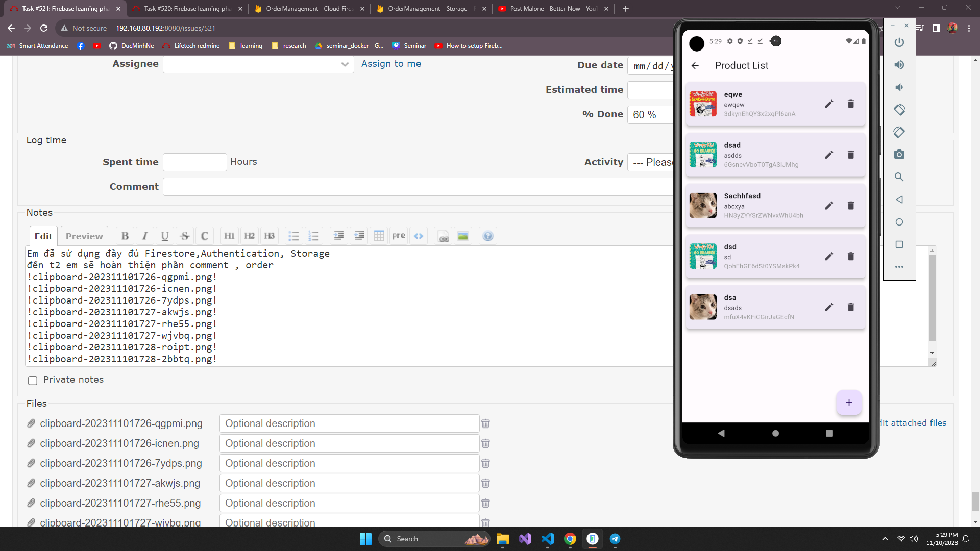
Task: Click the edit pencil for eqwe product
Action: pyautogui.click(x=829, y=104)
